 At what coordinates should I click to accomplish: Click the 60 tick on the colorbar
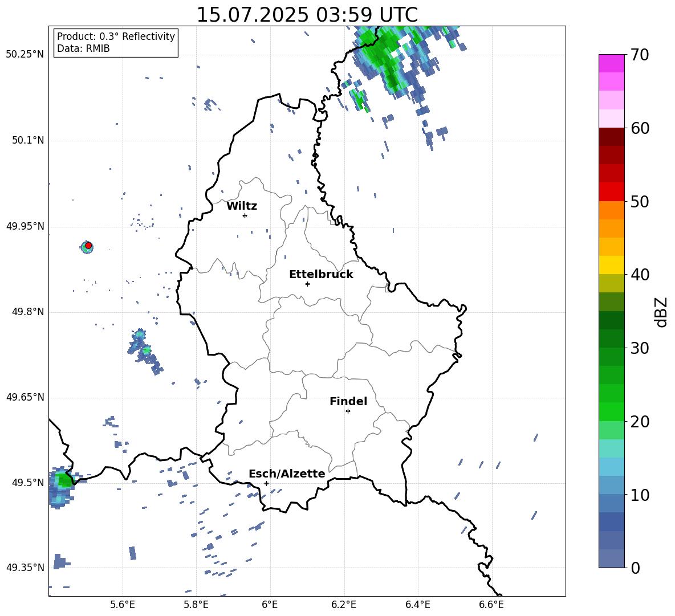(x=640, y=128)
